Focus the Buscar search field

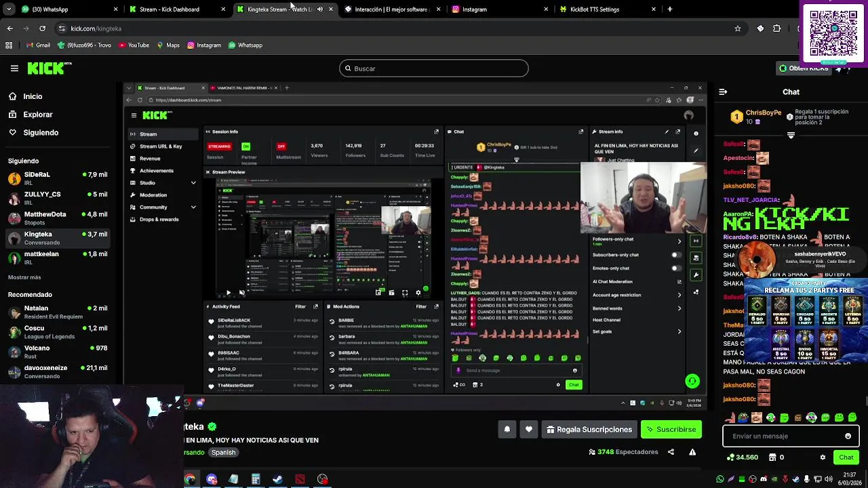(x=434, y=68)
